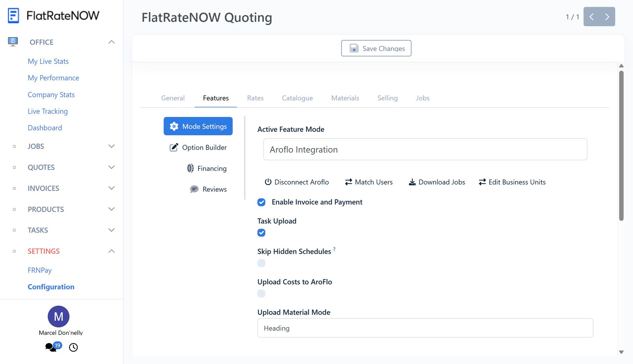Click the vertical scrollbar thumb

(621, 145)
